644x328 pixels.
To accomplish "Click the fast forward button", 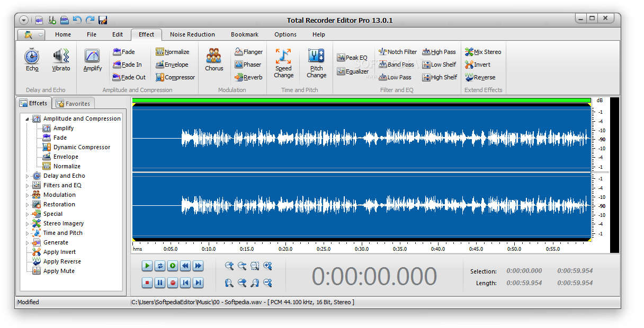I will click(198, 266).
